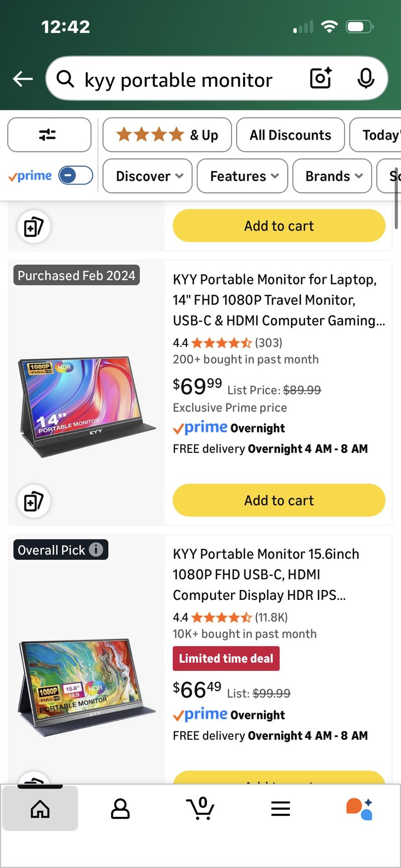Open the Rufus AI assistant icon

pyautogui.click(x=360, y=808)
